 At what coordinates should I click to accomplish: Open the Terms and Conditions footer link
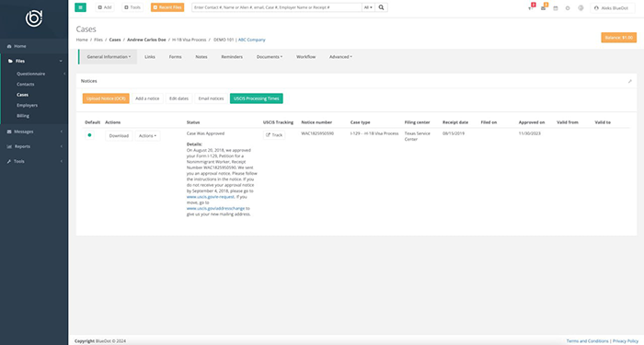click(x=587, y=341)
